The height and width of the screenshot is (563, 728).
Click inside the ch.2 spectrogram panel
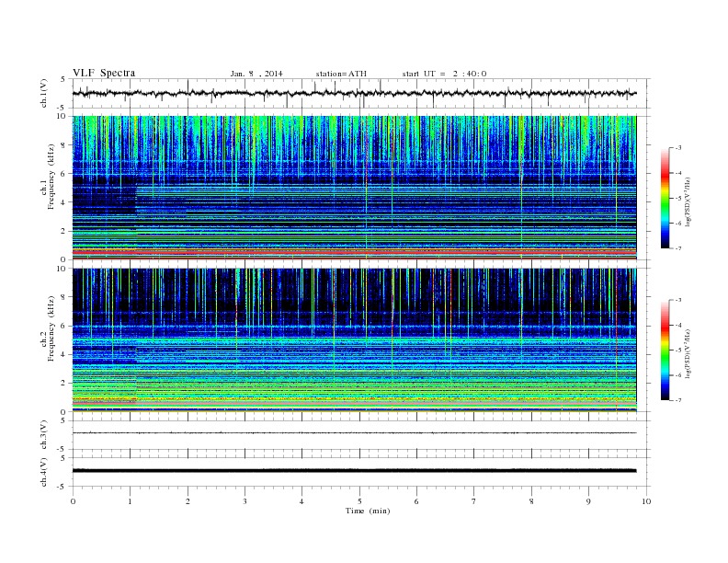click(x=355, y=340)
